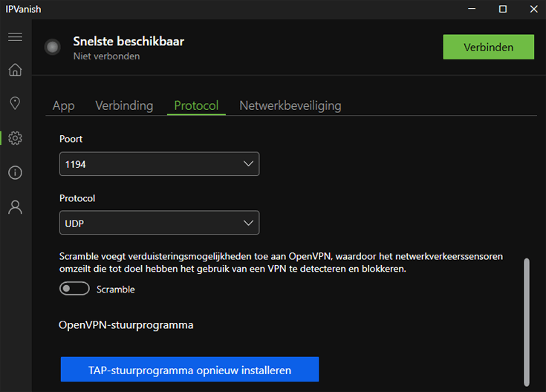546x392 pixels.
Task: Switch to the Verbinding tab
Action: pos(124,105)
